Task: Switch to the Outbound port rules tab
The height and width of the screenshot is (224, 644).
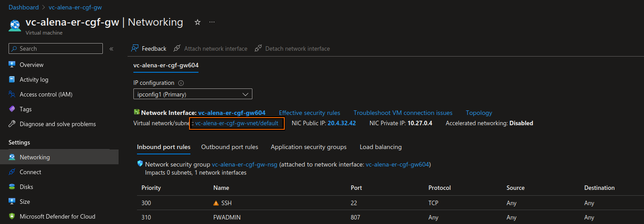Action: tap(229, 147)
